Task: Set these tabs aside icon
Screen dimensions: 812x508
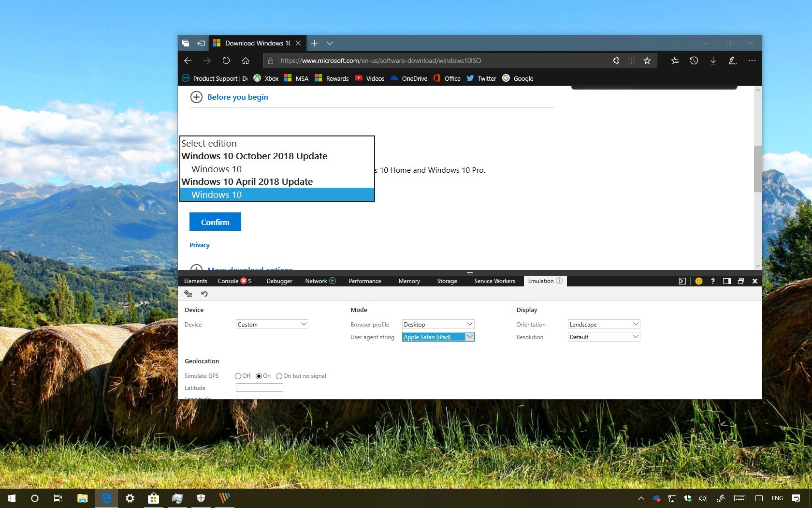Action: pos(201,43)
